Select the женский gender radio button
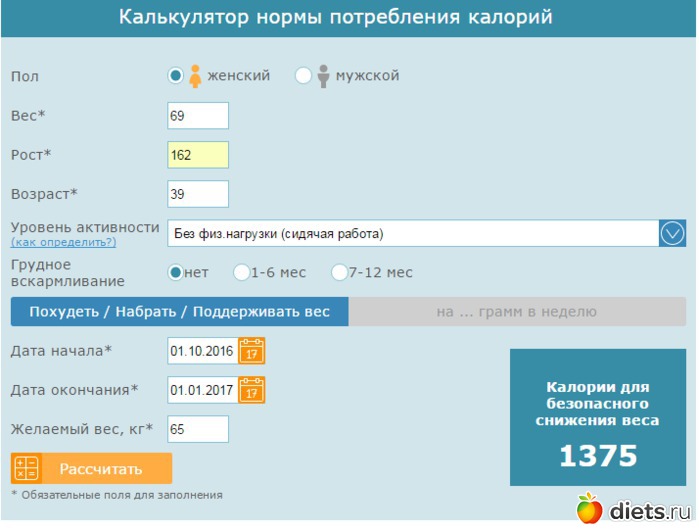 click(176, 76)
